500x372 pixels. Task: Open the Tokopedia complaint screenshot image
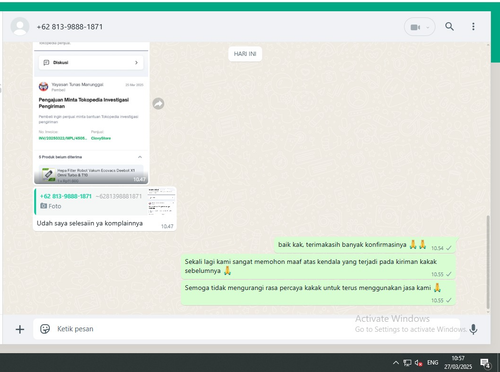click(x=91, y=113)
